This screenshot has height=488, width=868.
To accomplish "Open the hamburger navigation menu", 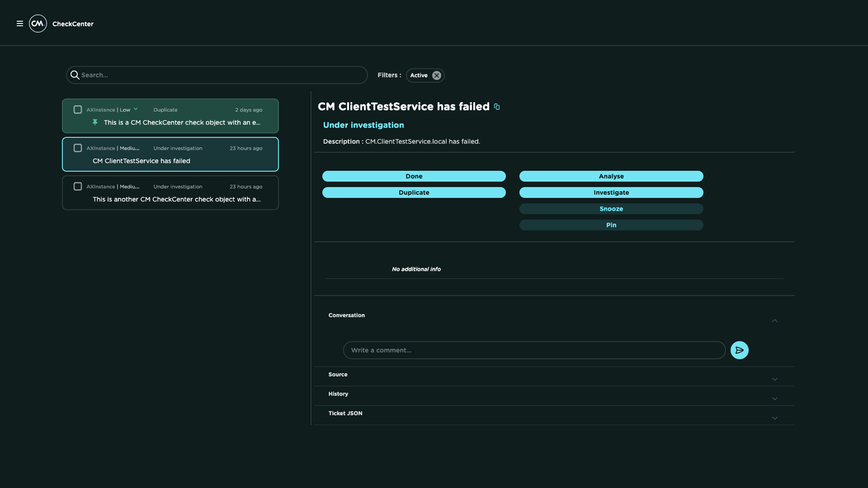I will (x=20, y=24).
